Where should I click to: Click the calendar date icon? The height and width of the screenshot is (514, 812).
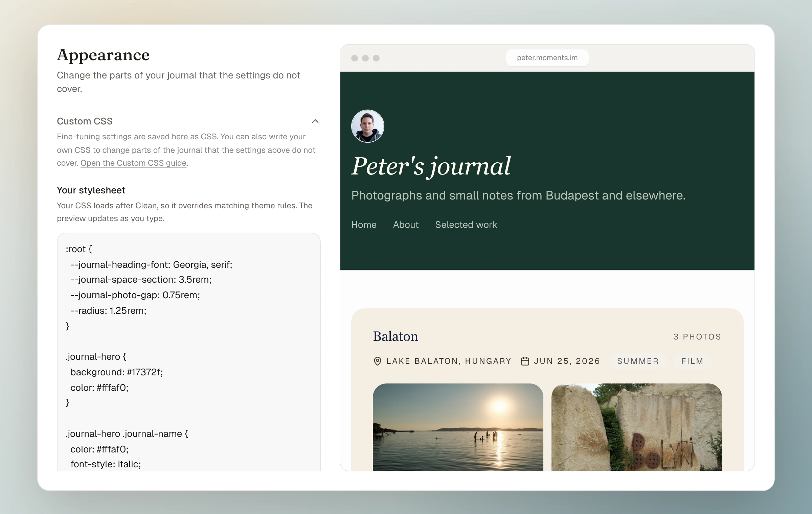click(525, 361)
